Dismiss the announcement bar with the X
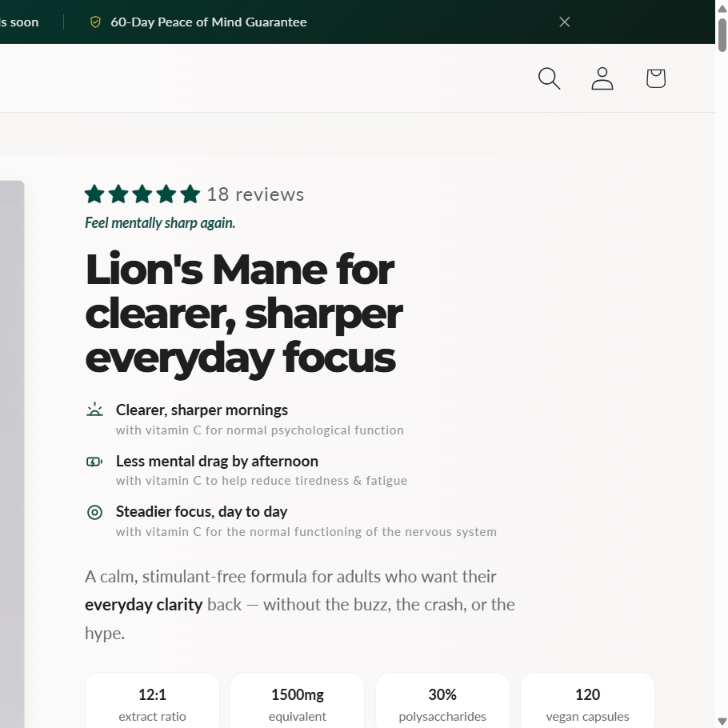Image resolution: width=728 pixels, height=728 pixels. (x=565, y=22)
